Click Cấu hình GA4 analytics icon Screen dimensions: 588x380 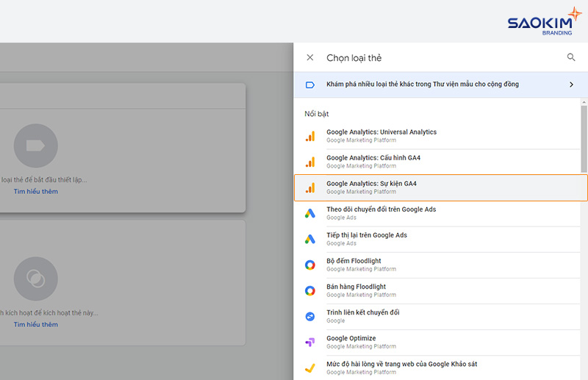(310, 162)
